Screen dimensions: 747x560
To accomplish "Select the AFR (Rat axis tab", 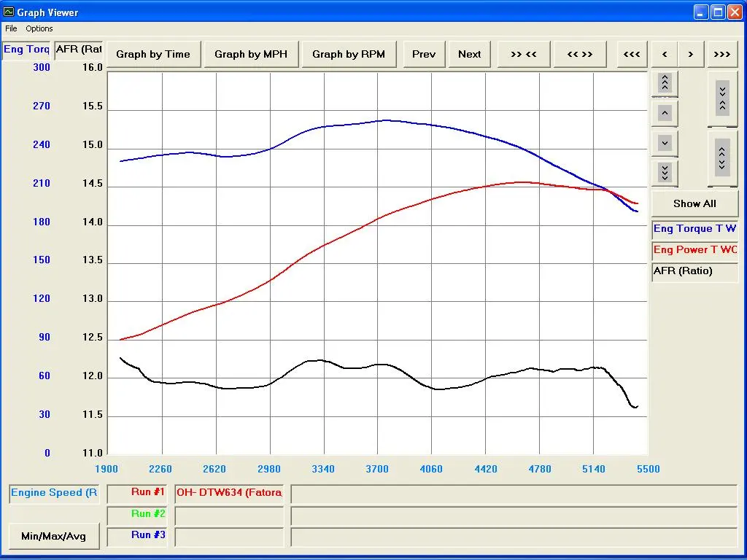I will click(x=79, y=50).
